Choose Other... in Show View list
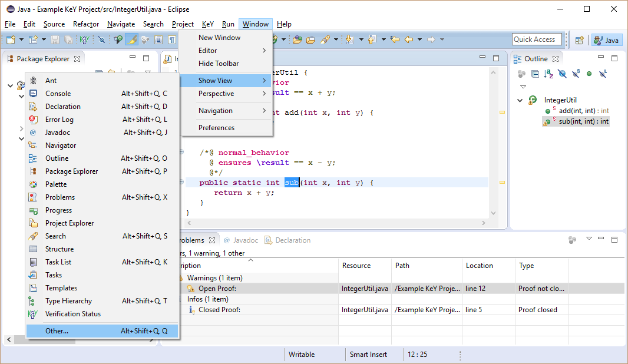The height and width of the screenshot is (364, 628). coord(102,331)
